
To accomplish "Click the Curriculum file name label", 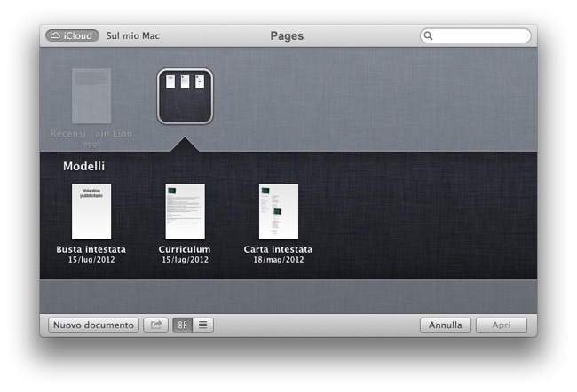I will [185, 249].
